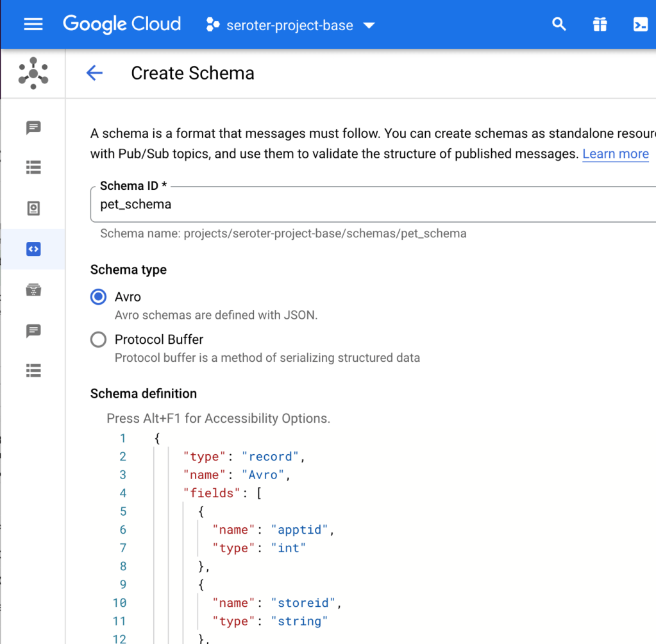Click the Google Cloud logo
Viewport: 656px width, 644px height.
coord(122,24)
